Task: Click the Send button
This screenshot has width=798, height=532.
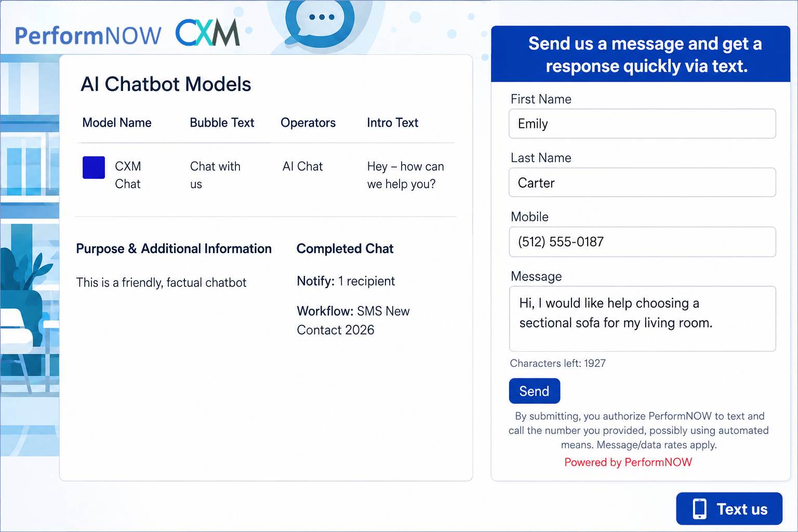Action: 534,391
